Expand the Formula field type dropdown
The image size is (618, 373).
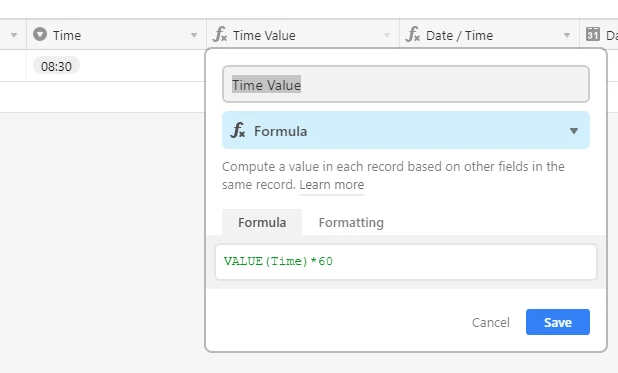(574, 131)
